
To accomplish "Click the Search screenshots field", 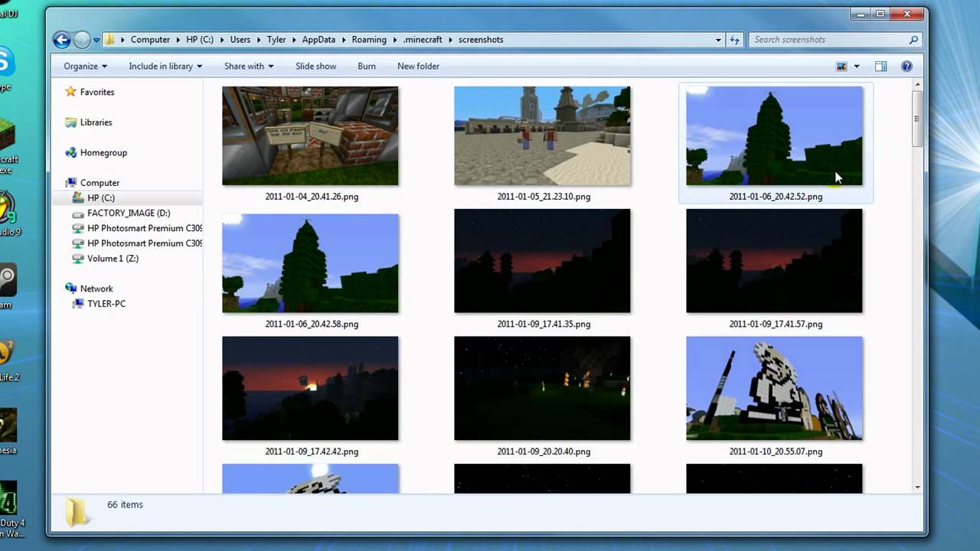I will [x=827, y=40].
